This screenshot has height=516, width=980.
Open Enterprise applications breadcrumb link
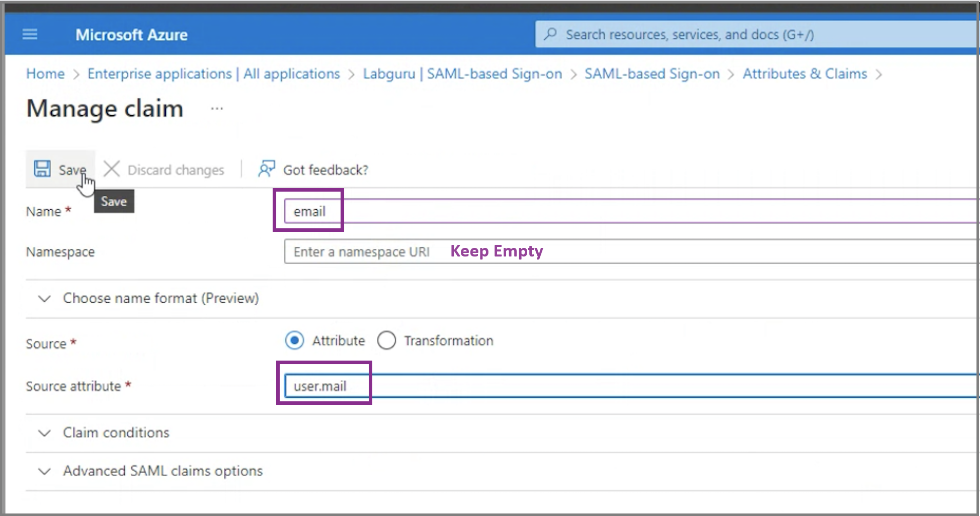(213, 74)
